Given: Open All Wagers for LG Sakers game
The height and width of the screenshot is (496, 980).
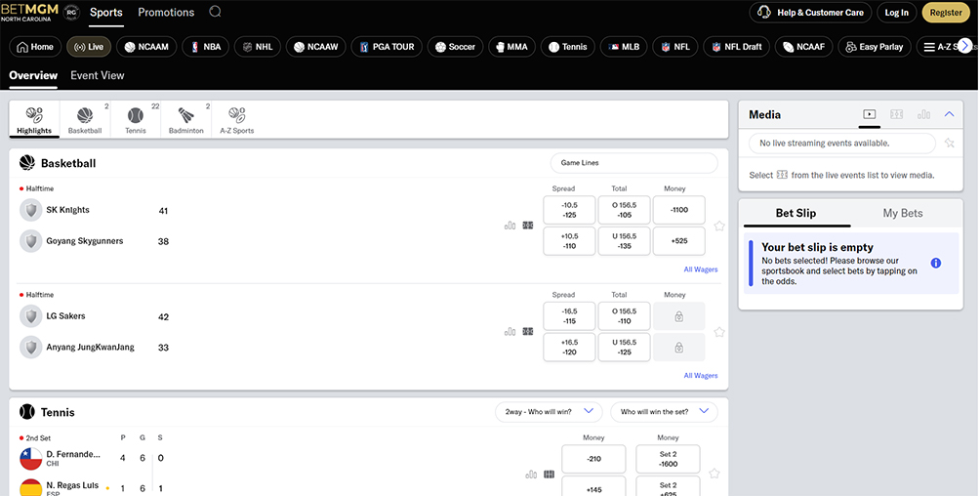Looking at the screenshot, I should (x=701, y=376).
